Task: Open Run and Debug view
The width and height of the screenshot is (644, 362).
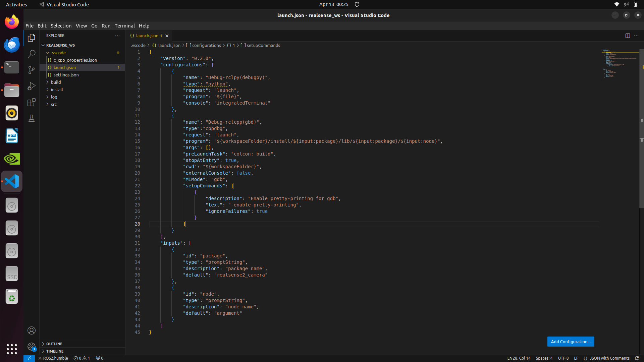Action: 32,86
